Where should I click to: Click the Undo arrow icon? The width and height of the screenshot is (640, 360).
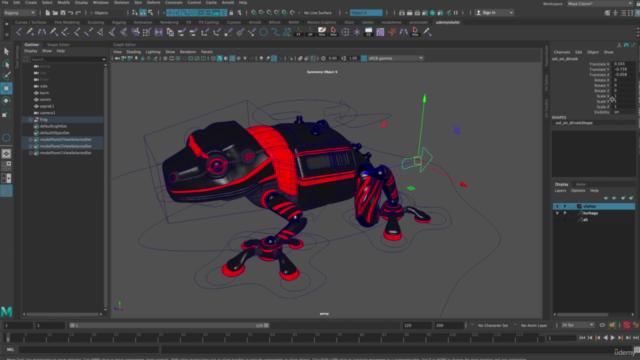(71, 13)
